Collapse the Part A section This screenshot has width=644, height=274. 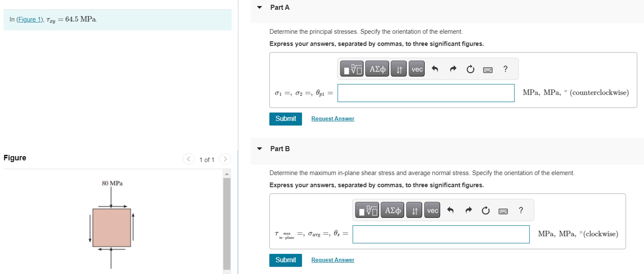(x=259, y=8)
